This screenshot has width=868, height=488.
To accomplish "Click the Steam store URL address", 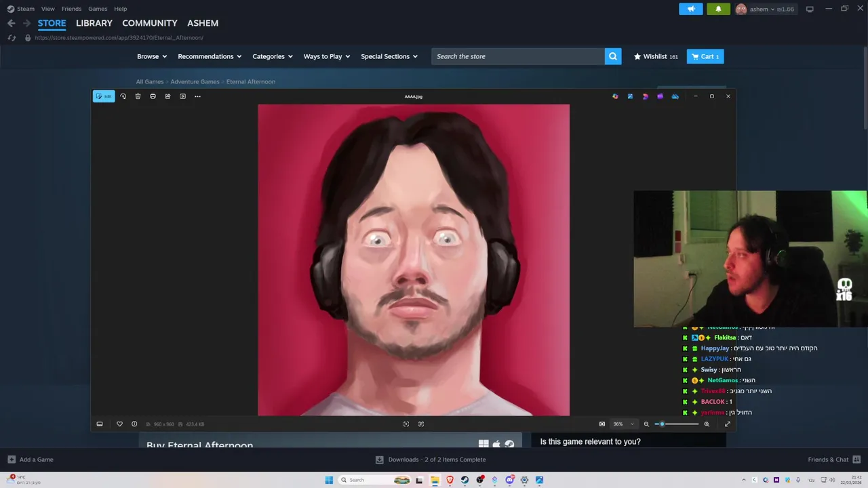I will (119, 38).
